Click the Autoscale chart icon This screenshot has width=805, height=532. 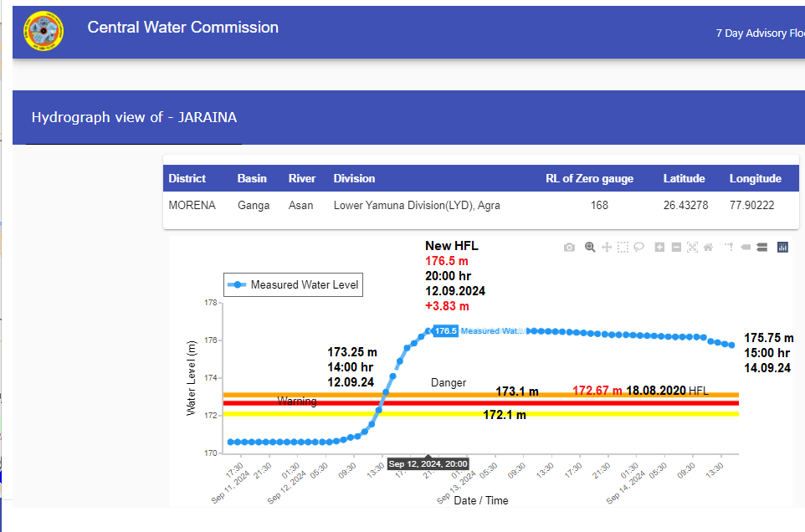point(692,248)
